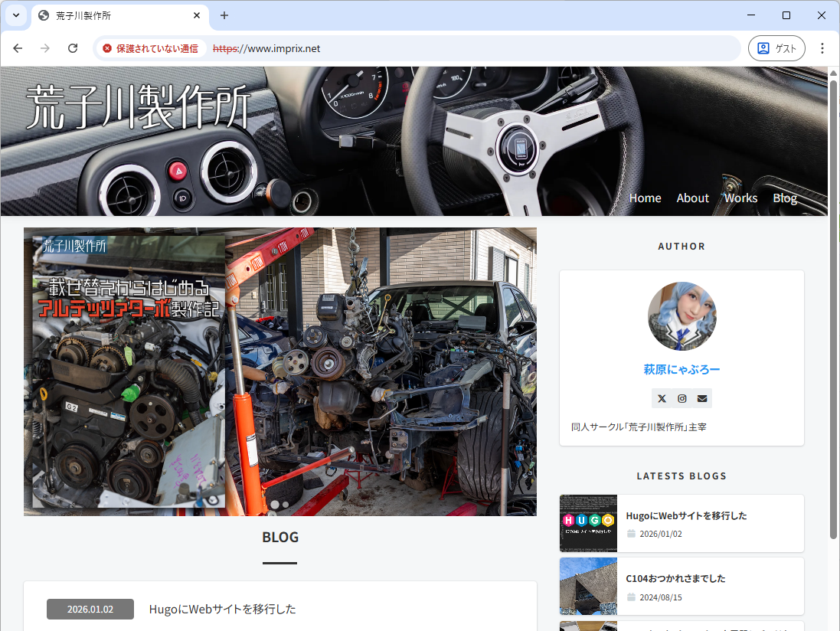Close the 荒子川製作所 browser tab

197,15
